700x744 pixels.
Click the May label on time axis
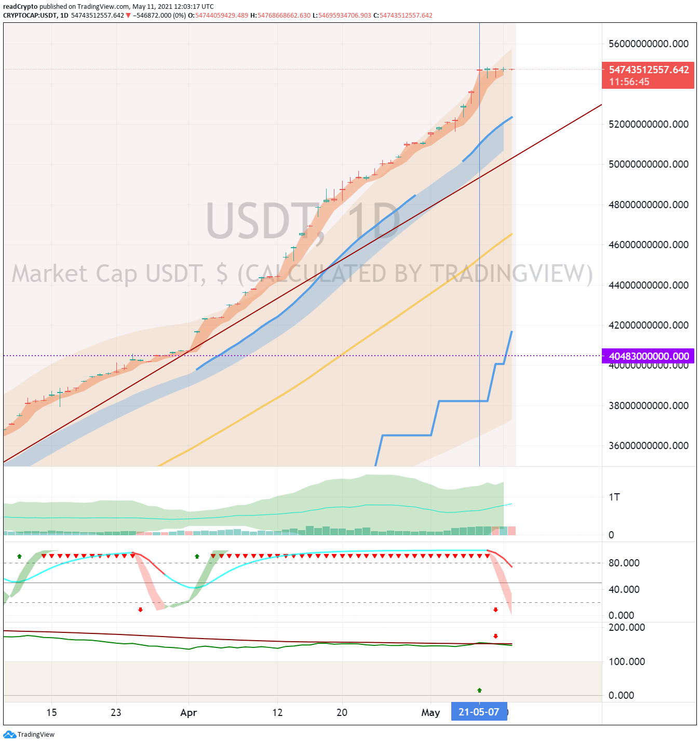pos(430,712)
